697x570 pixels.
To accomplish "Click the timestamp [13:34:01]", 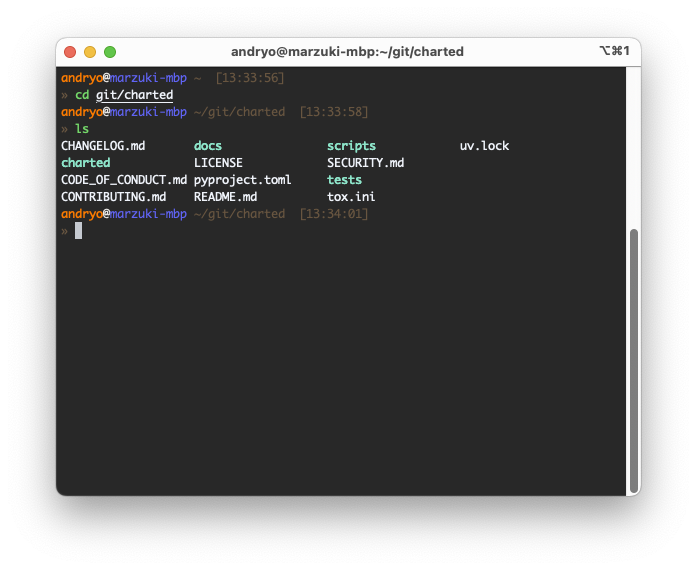I will point(334,214).
